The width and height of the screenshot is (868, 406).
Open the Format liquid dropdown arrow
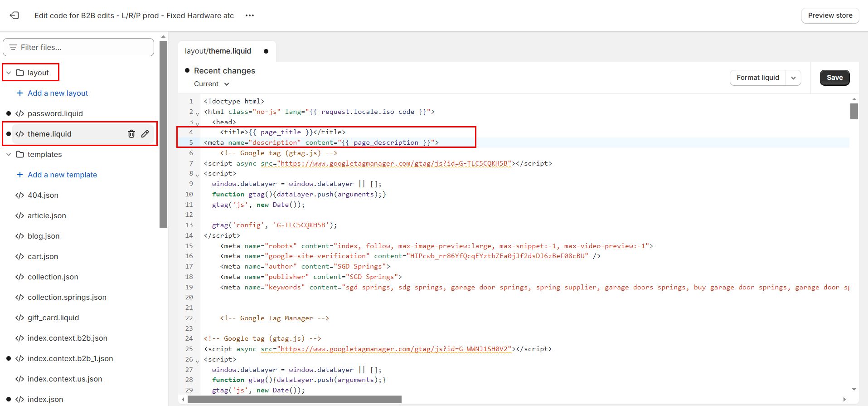[x=793, y=78]
